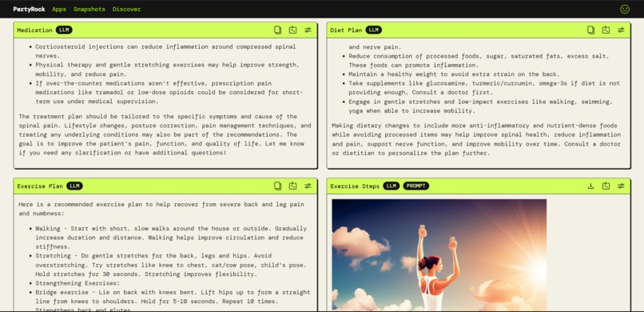Open edit settings sliders for the Exercise Steps widget
This screenshot has height=312, width=644.
pyautogui.click(x=621, y=186)
